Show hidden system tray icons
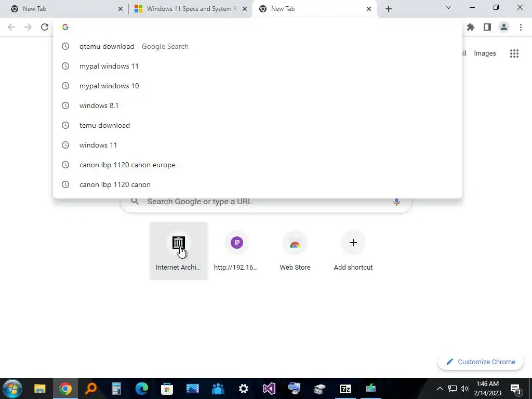 coord(440,389)
